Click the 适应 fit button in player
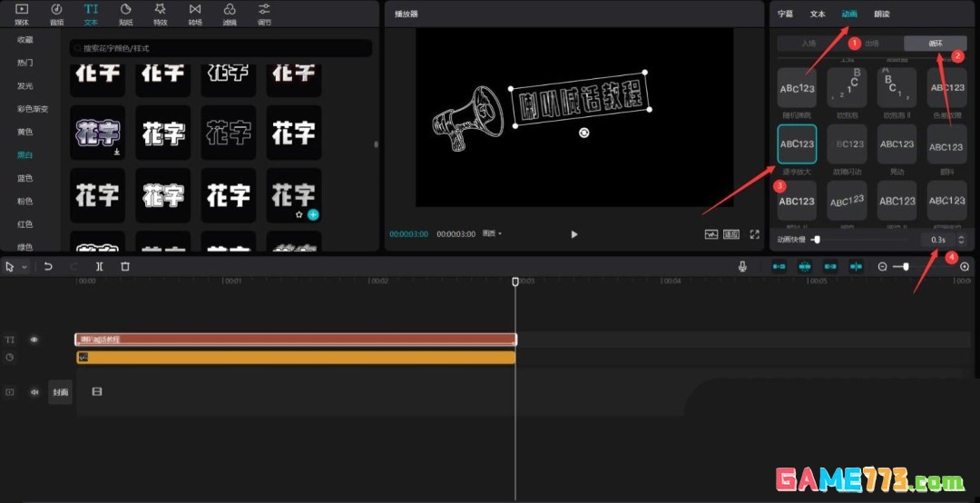Screen dimensions: 980x503 731,234
